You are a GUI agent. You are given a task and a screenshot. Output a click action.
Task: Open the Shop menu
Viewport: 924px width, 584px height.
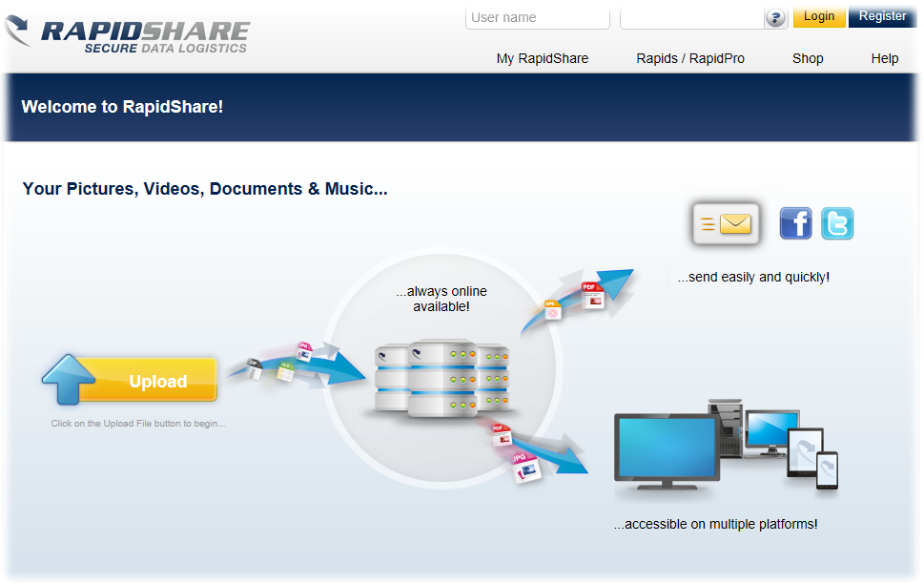coord(808,58)
